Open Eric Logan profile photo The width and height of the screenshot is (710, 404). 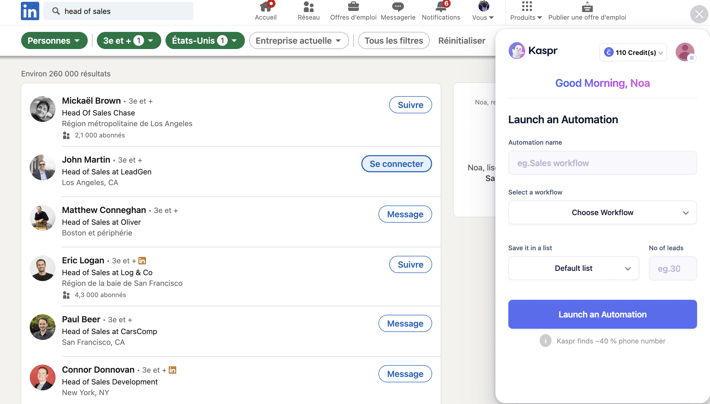(x=43, y=268)
